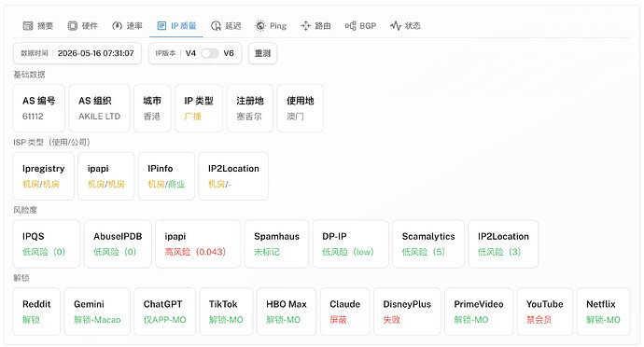This screenshot has height=347, width=644.
Task: Click the ISP 类型 (使用/公司) heading
Action: click(51, 142)
